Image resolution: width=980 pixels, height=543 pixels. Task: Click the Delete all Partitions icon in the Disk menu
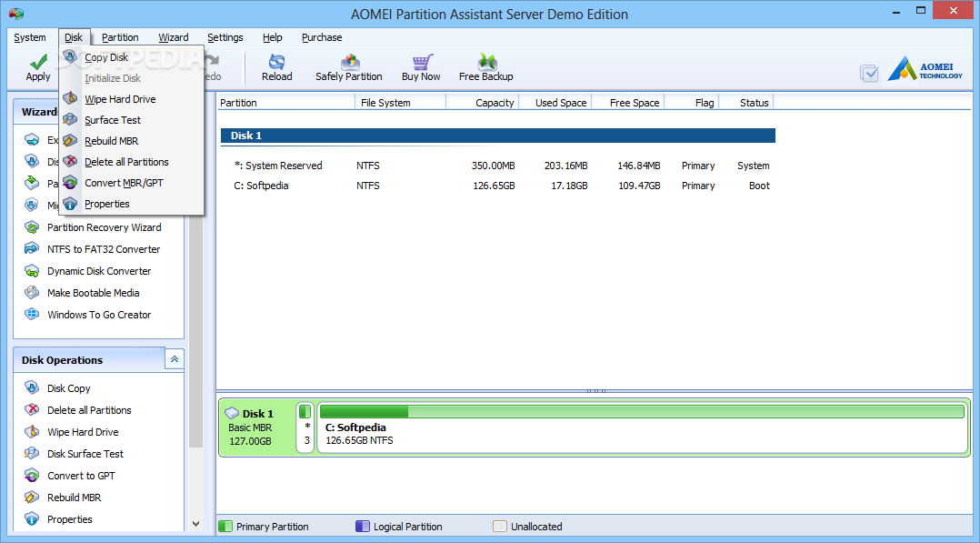coord(71,161)
